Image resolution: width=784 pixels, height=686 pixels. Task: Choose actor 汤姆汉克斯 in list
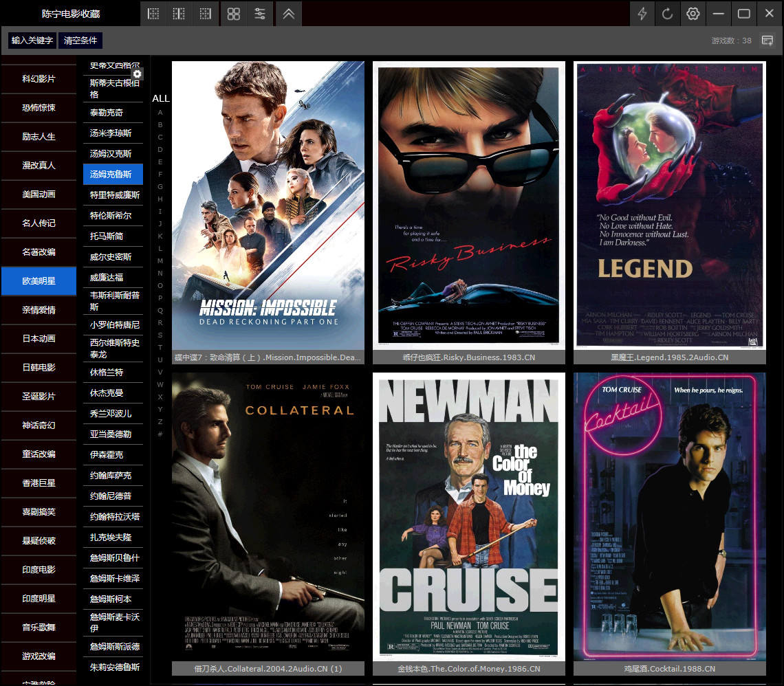coord(111,153)
